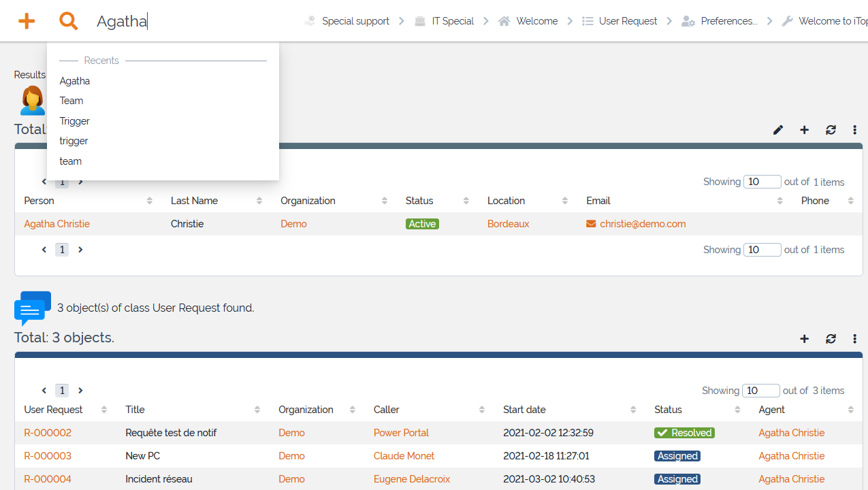Select 'Trigger' from recent searches
Image resolution: width=868 pixels, height=490 pixels.
75,121
